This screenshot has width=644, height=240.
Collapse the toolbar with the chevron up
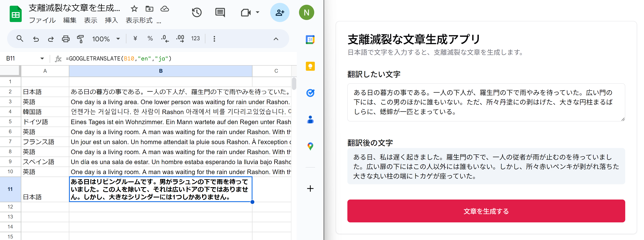tap(276, 39)
